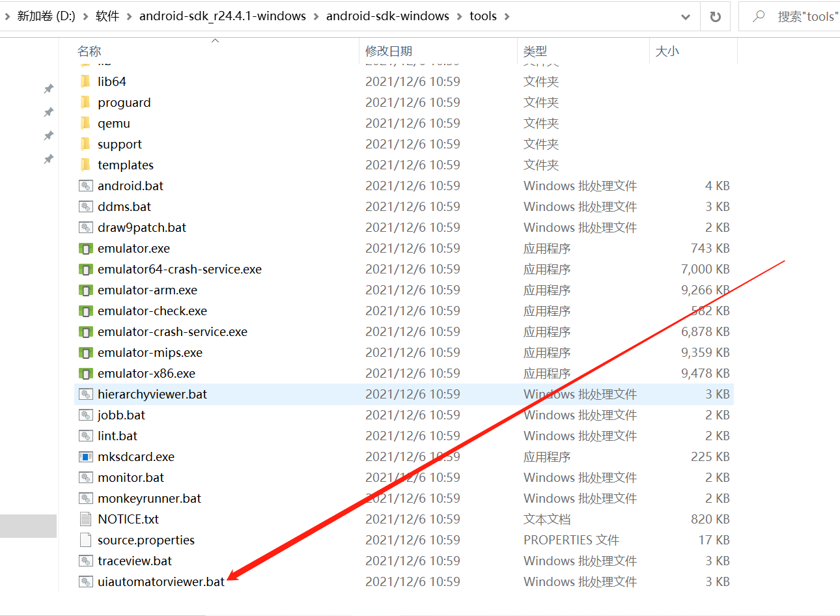The width and height of the screenshot is (840, 616).
Task: Click the search magnifier icon
Action: pyautogui.click(x=759, y=16)
